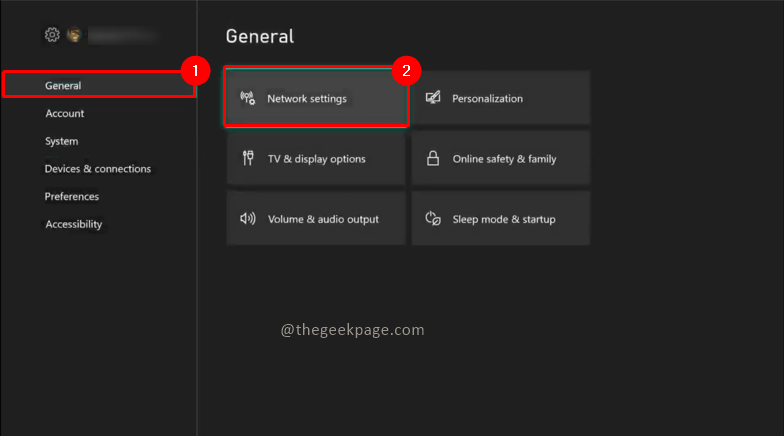Screen dimensions: 784x436
Task: Click the red number 2 badge
Action: coord(406,70)
